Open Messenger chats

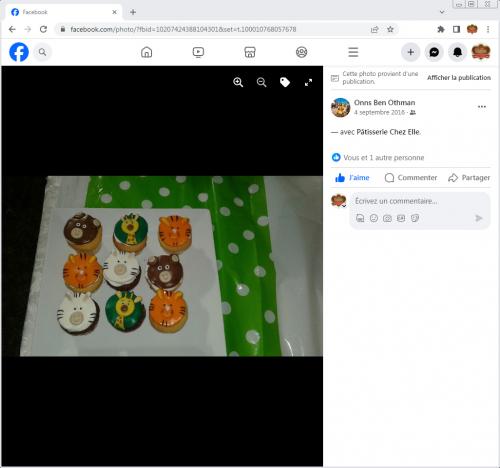pos(434,52)
